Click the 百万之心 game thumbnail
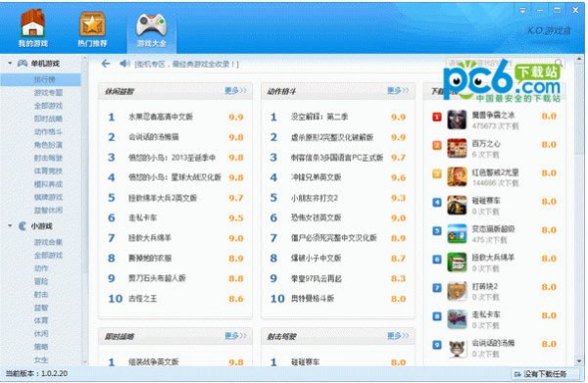 [x=457, y=148]
